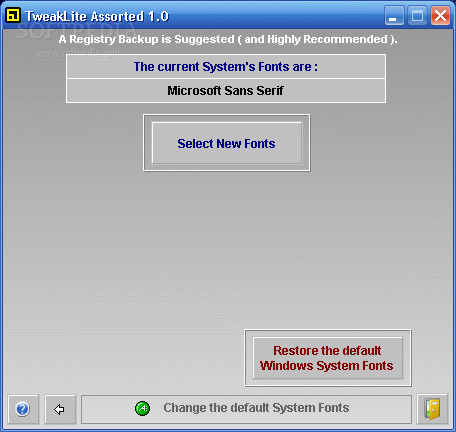Image resolution: width=456 pixels, height=432 pixels.
Task: Minimize the TweakLite Assorted window
Action: point(394,15)
